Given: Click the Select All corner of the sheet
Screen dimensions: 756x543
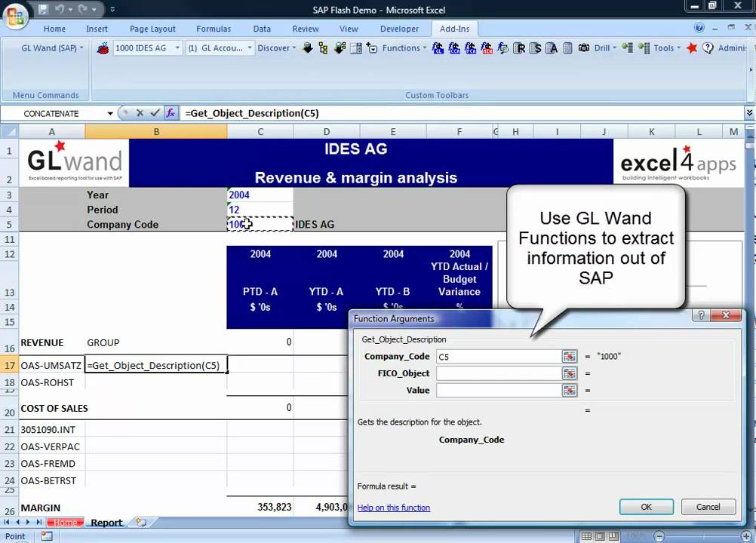Looking at the screenshot, I should (x=10, y=131).
